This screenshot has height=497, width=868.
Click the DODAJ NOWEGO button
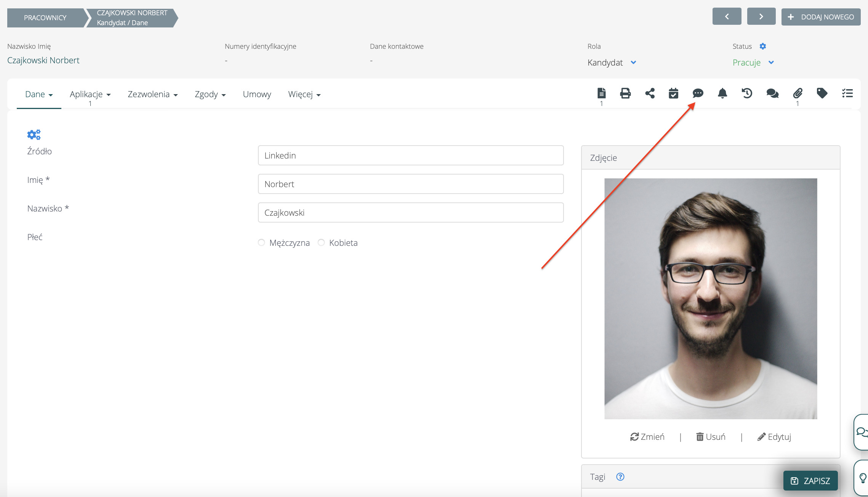[821, 17]
